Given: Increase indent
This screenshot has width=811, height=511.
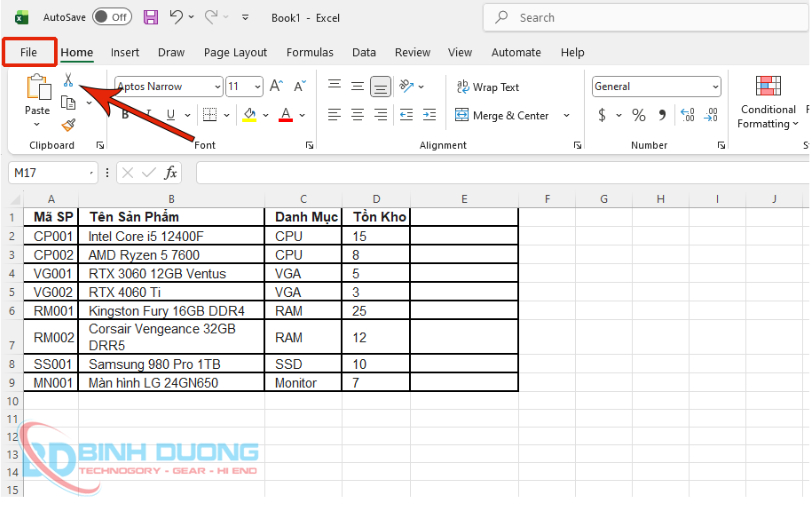Looking at the screenshot, I should pos(429,115).
